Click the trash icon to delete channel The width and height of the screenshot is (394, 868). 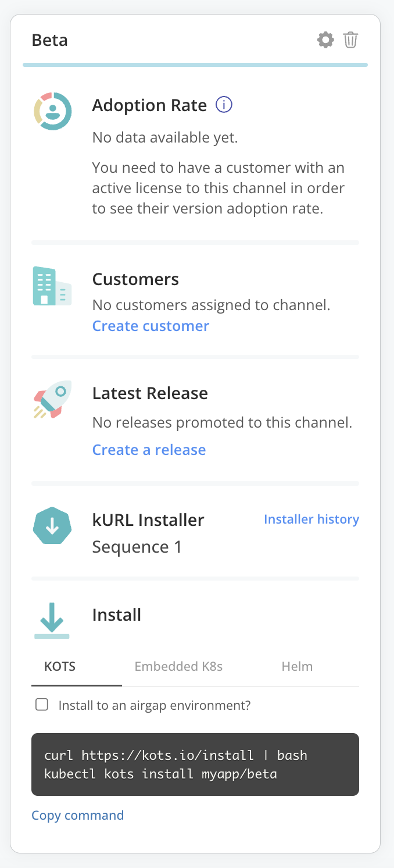(x=350, y=40)
